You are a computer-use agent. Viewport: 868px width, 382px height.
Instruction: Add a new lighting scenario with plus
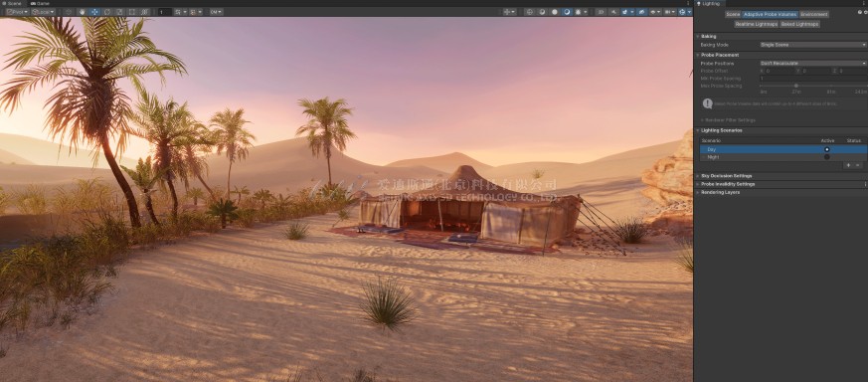click(x=848, y=165)
